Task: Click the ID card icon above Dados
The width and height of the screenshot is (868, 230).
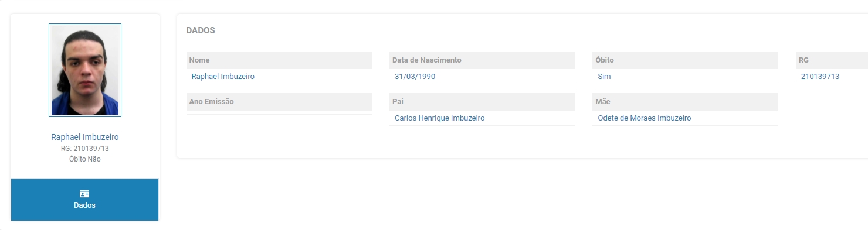Action: 84,194
